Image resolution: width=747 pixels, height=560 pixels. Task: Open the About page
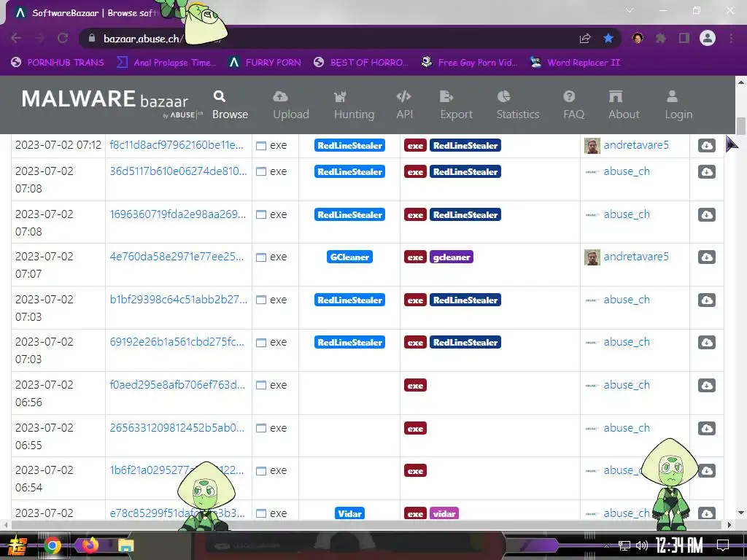click(x=623, y=105)
